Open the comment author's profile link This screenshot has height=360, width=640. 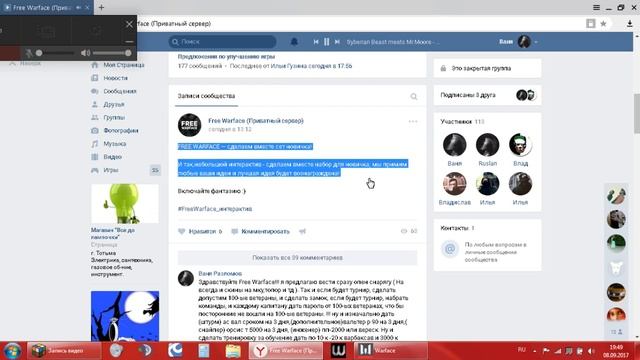coord(220,273)
